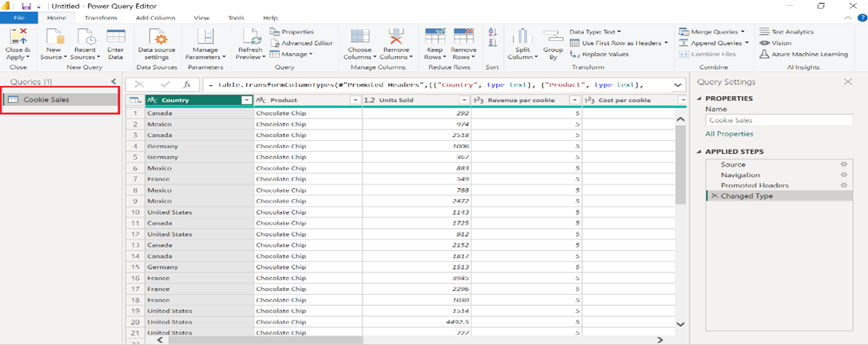This screenshot has width=868, height=345.
Task: Open Product column filter dropdown
Action: 355,100
